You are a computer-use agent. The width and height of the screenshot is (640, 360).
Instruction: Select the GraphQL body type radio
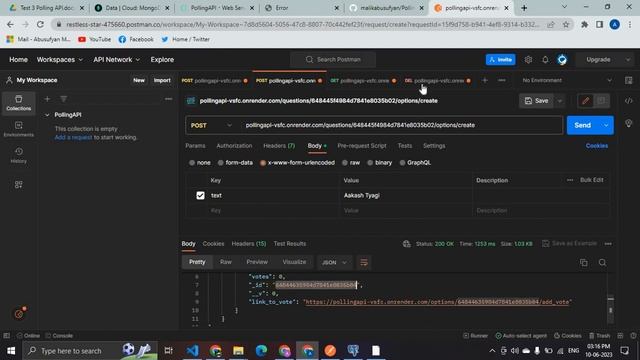click(x=402, y=162)
